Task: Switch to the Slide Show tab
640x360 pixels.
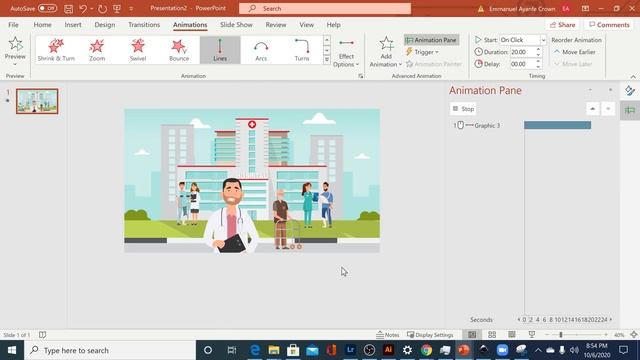Action: point(236,24)
